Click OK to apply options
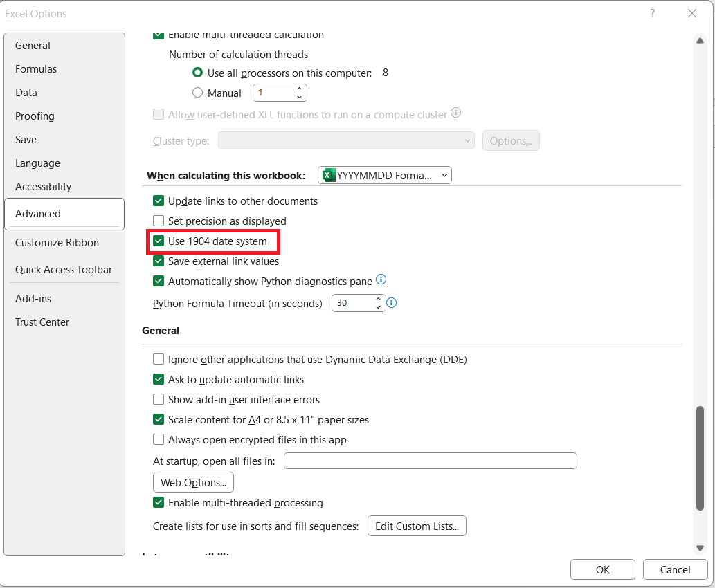 point(602,569)
